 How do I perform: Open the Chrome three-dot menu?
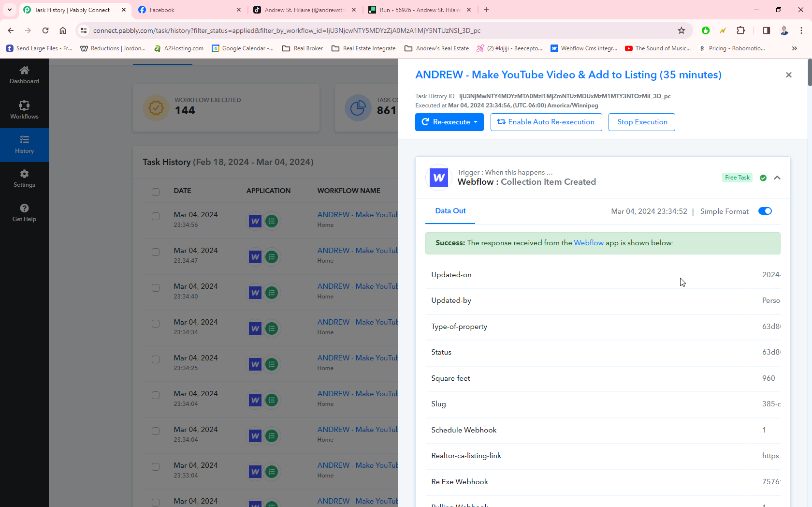[801, 30]
